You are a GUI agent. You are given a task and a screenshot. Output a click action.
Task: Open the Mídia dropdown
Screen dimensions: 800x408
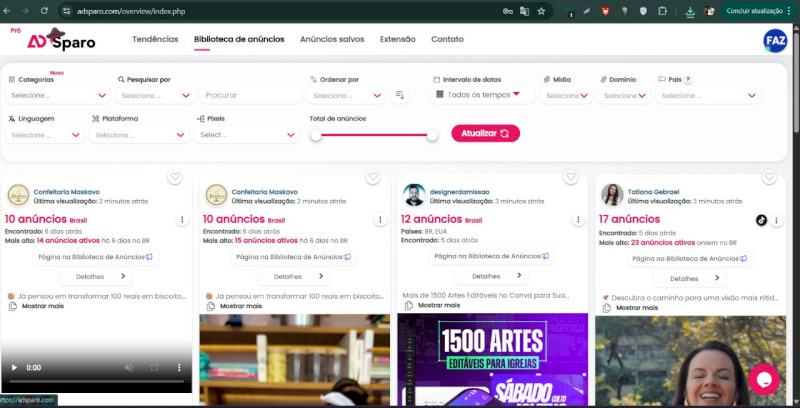click(566, 95)
